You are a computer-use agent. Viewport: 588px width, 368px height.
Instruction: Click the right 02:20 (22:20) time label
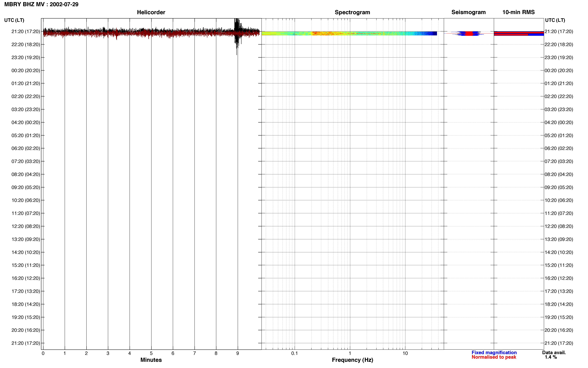[x=559, y=96]
